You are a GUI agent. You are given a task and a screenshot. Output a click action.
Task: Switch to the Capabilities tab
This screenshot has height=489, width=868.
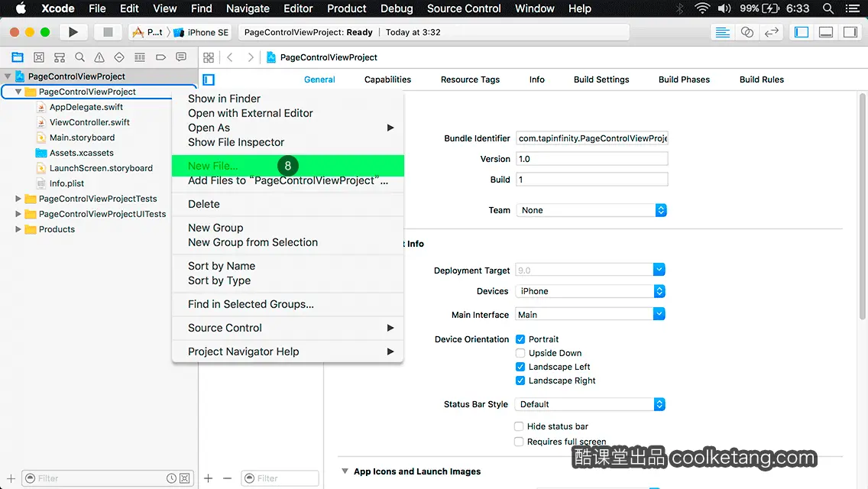[x=387, y=79]
